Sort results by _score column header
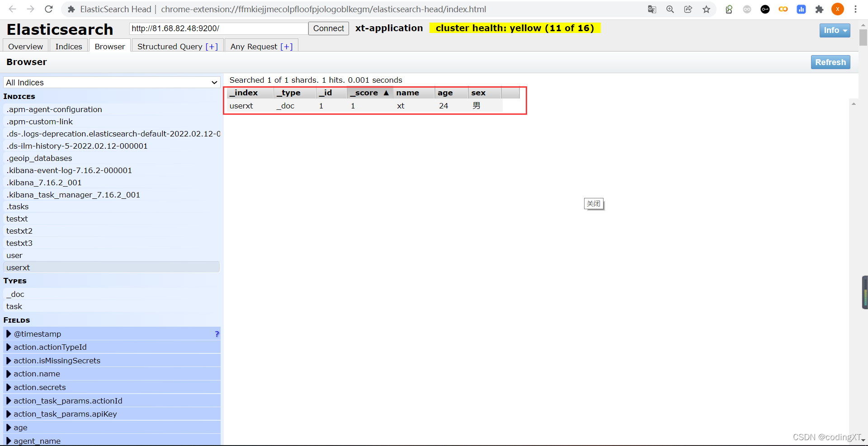The width and height of the screenshot is (868, 446). coord(369,93)
